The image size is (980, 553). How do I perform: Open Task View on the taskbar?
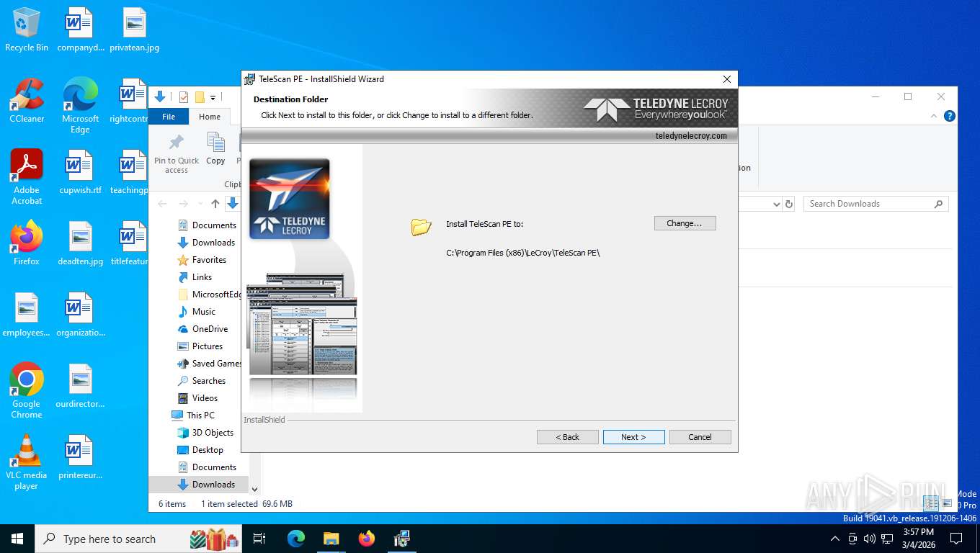[x=259, y=539]
